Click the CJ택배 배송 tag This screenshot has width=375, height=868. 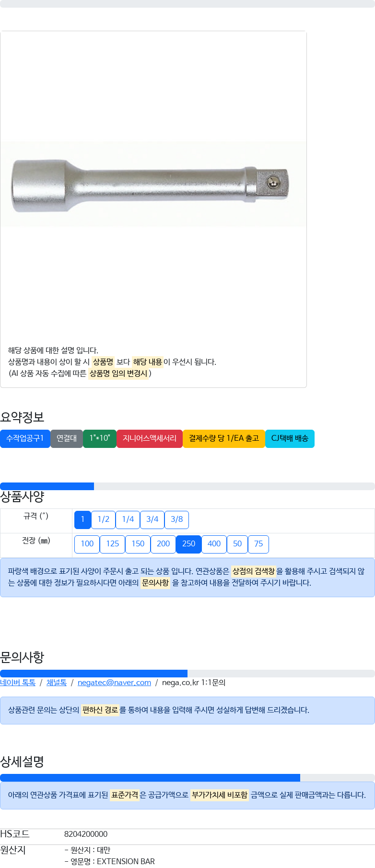(x=290, y=438)
